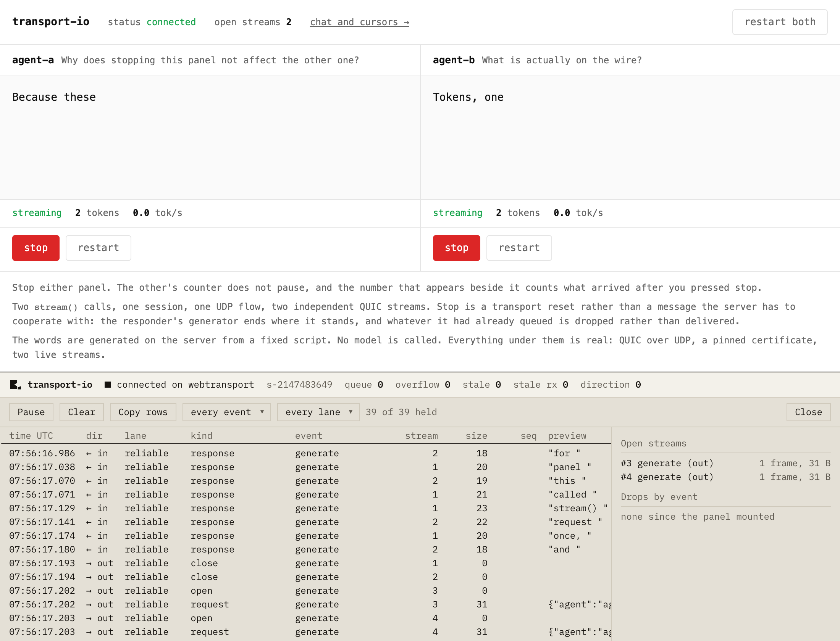Clear the inspector event rows
This screenshot has height=641, width=840.
point(82,412)
